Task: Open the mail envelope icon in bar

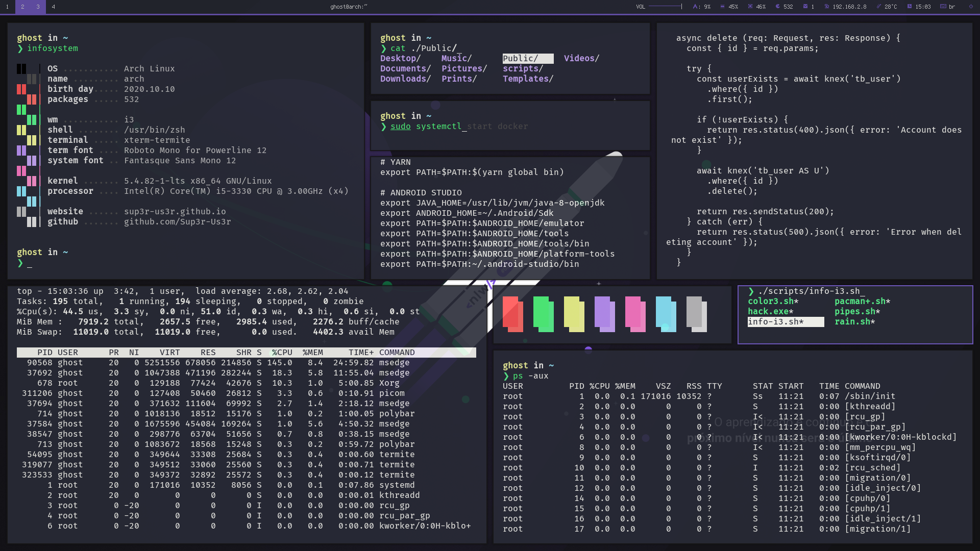Action: tap(805, 7)
